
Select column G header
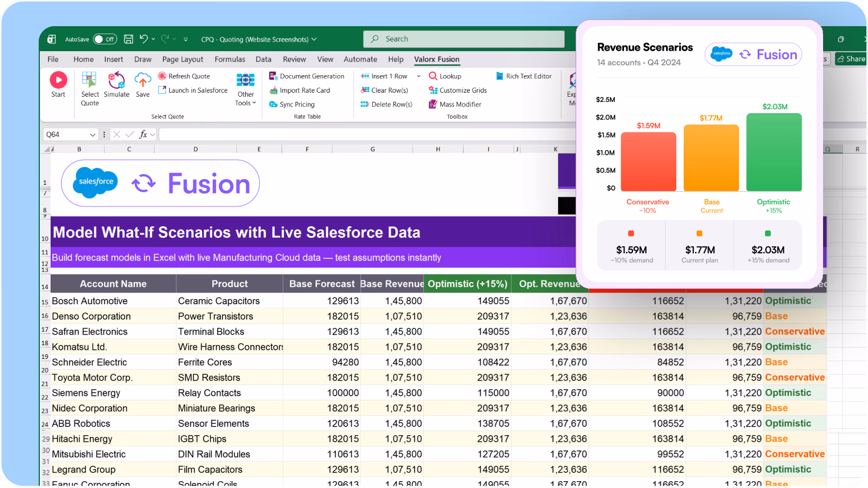373,149
